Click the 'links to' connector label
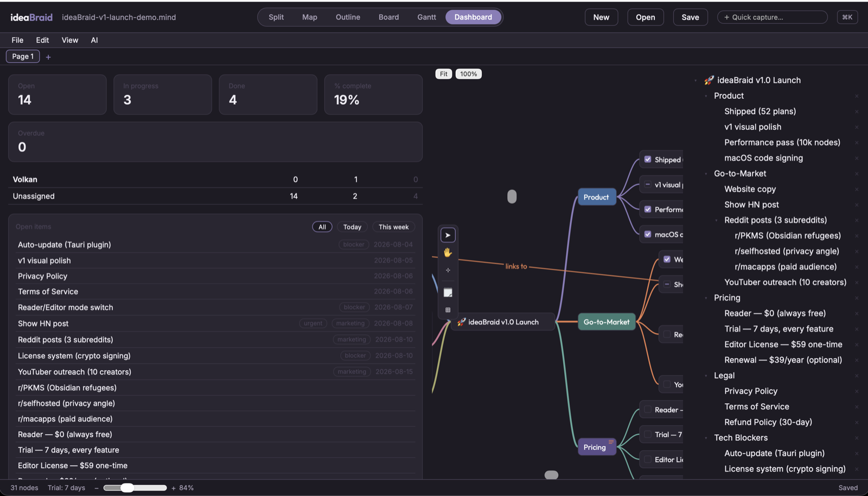868x496 pixels. click(516, 266)
